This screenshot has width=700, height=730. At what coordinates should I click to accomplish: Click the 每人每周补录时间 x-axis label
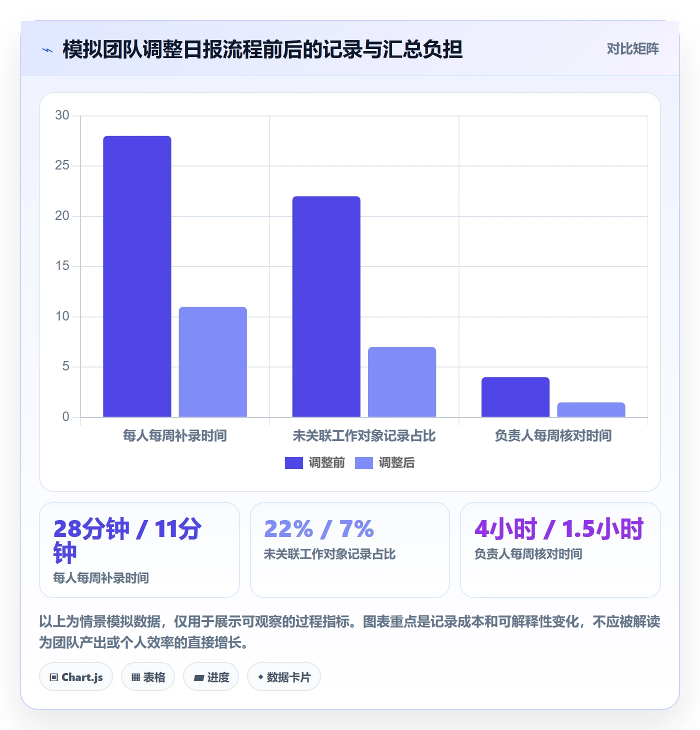click(x=175, y=436)
